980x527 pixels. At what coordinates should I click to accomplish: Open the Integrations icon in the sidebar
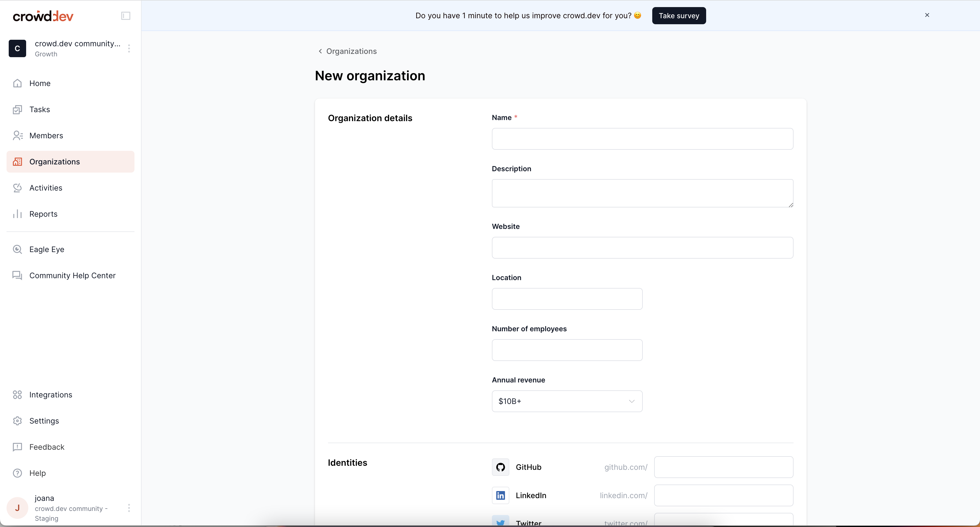pos(17,395)
